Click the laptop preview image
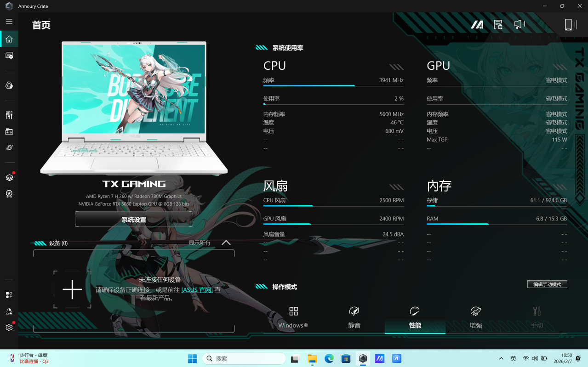Viewport: 588px width, 367px height. [134, 108]
